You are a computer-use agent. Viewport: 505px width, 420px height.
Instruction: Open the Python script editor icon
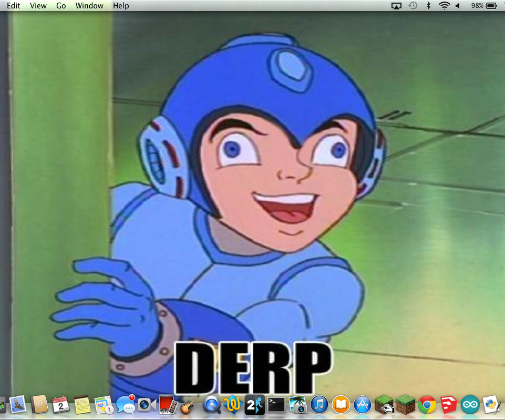tap(492, 405)
